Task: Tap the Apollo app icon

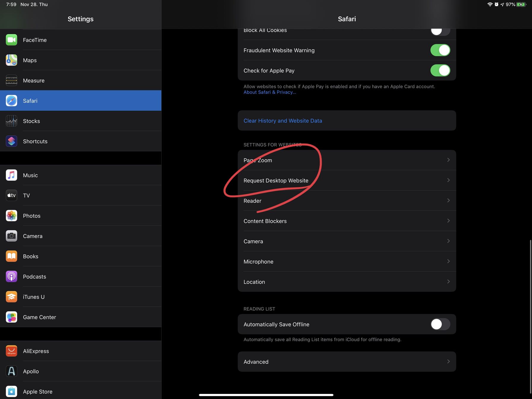Action: 12,371
